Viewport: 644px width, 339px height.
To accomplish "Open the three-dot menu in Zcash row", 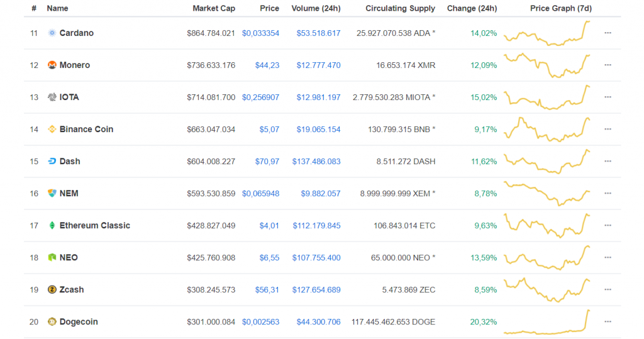I will pos(608,289).
